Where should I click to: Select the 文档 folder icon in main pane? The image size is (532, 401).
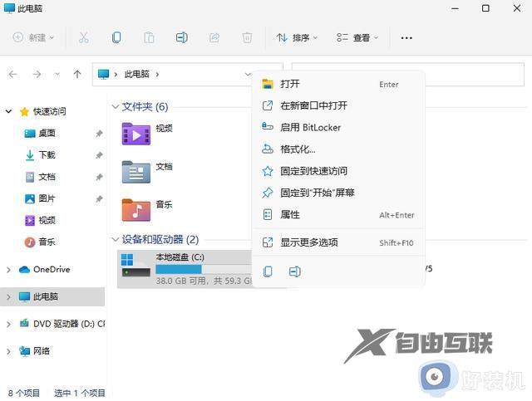[x=136, y=172]
